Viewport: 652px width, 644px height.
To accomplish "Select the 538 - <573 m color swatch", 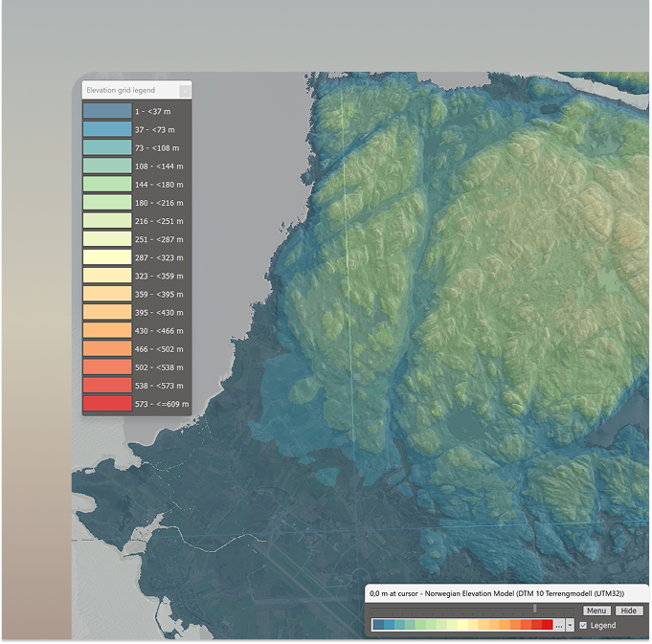I will point(107,385).
